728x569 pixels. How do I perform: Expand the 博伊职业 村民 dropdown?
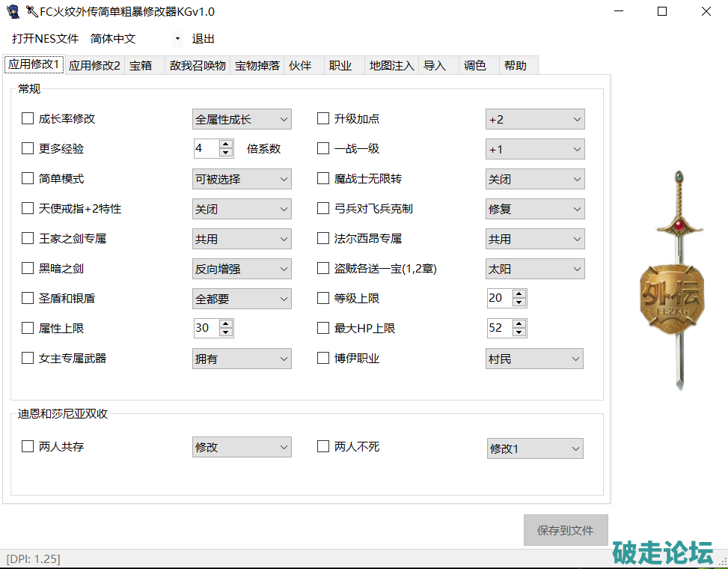pos(535,359)
